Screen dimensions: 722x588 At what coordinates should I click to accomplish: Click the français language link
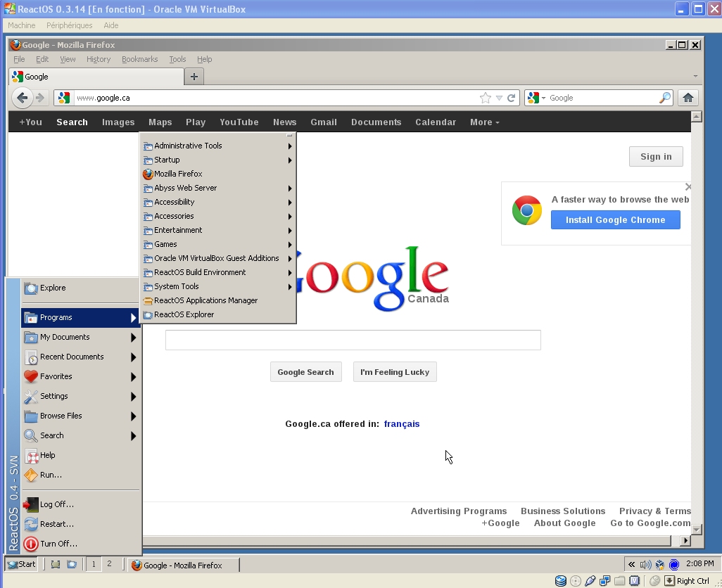(x=402, y=423)
